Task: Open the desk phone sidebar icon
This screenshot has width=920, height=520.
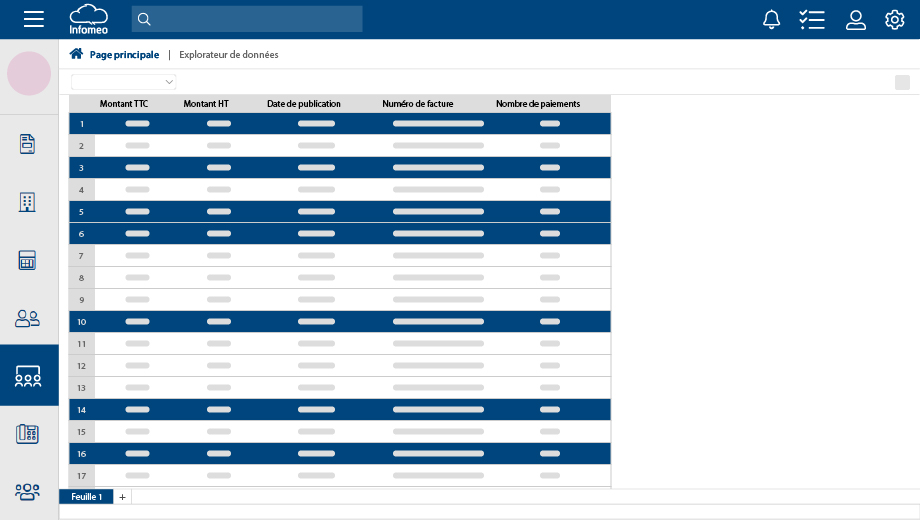Action: (27, 434)
